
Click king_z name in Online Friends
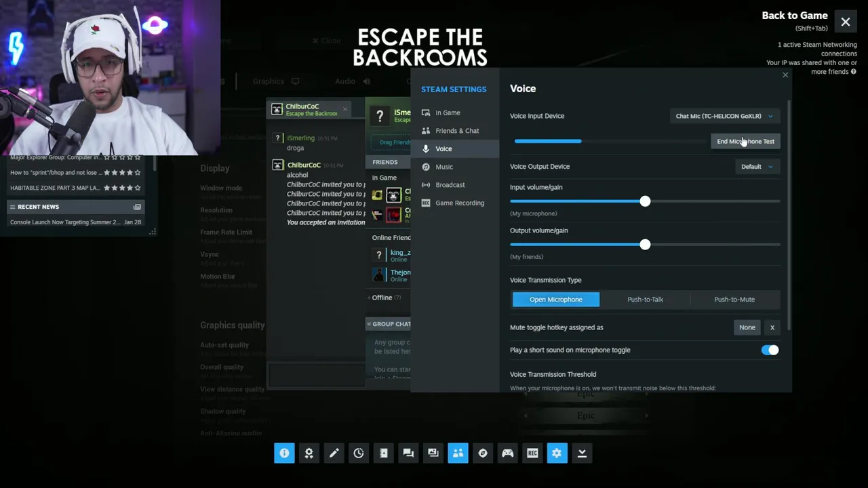(400, 253)
